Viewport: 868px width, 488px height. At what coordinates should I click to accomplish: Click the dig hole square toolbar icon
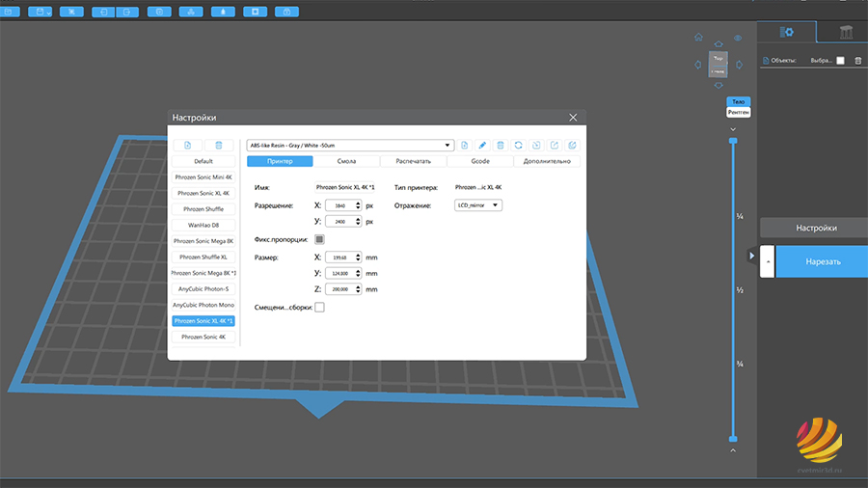point(256,12)
